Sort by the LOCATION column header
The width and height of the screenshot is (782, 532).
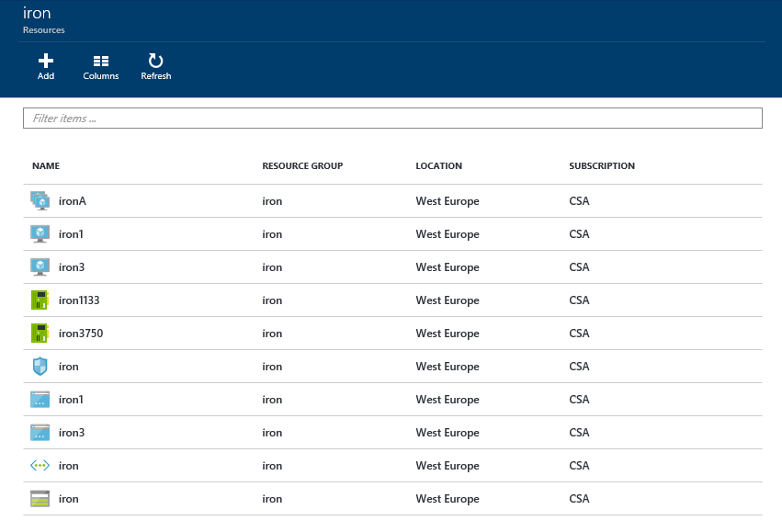click(439, 166)
